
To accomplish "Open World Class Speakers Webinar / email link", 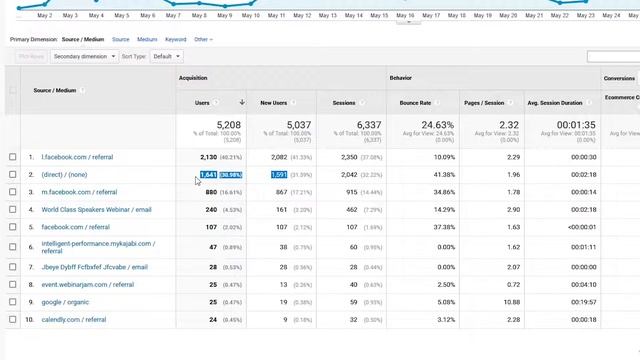I will [96, 210].
